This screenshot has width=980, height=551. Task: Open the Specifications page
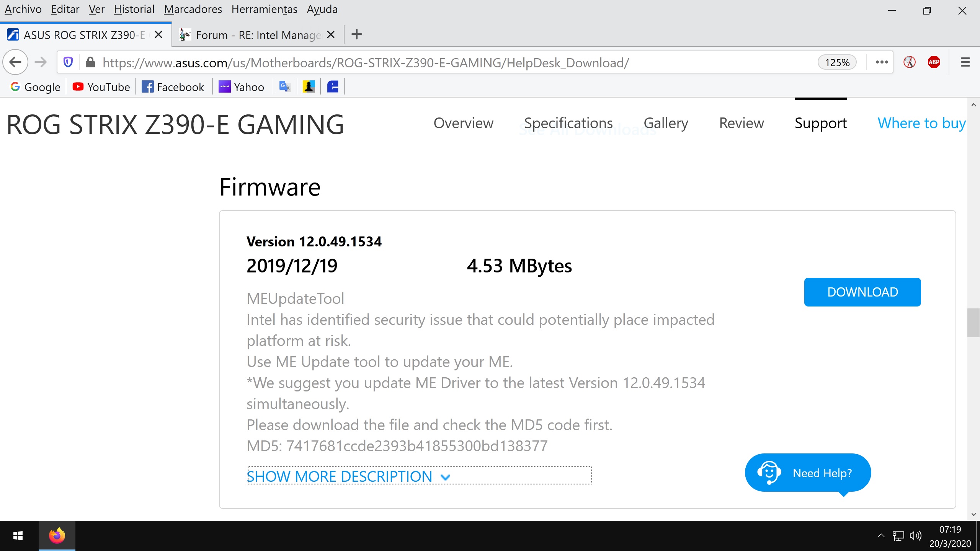point(568,123)
